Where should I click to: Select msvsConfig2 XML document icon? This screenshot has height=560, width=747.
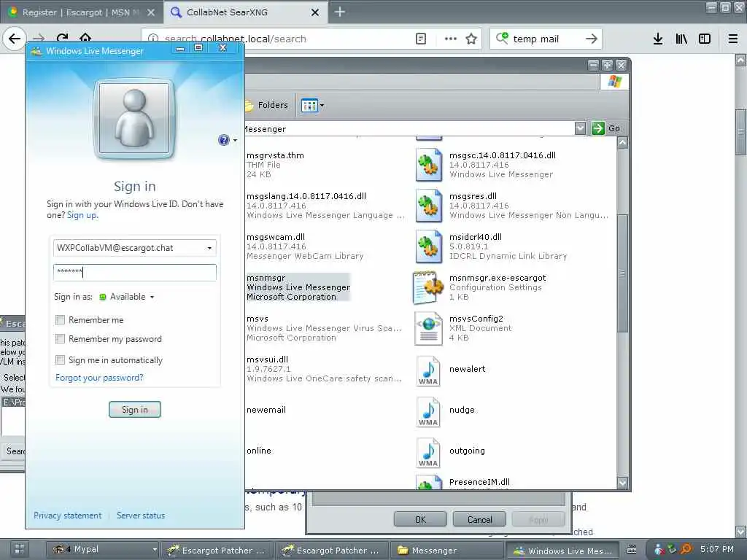pyautogui.click(x=428, y=329)
